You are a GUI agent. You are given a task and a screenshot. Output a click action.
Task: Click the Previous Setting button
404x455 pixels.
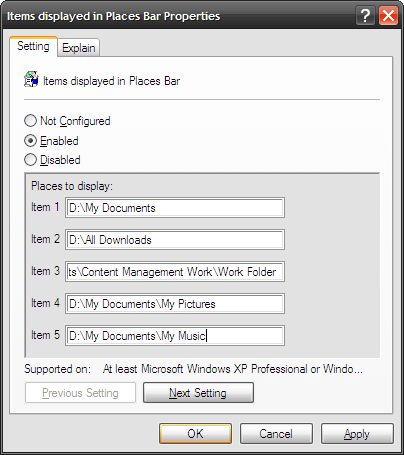[80, 393]
